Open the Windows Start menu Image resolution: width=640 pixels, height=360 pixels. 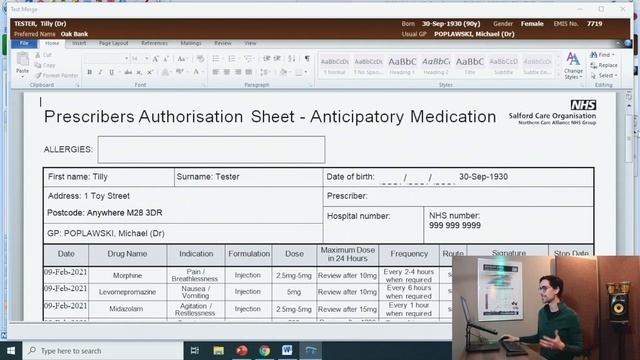[x=11, y=351]
